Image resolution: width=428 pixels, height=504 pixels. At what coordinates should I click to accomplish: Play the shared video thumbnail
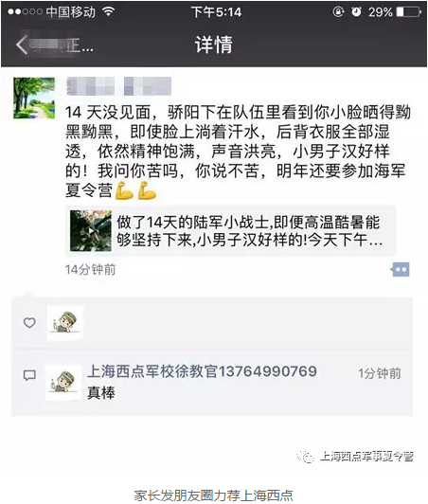click(x=91, y=230)
